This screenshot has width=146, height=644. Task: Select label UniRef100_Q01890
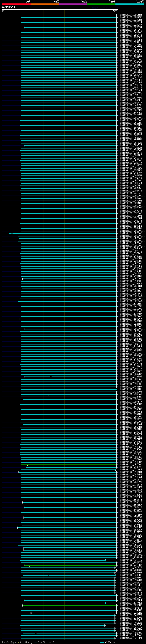click(x=131, y=273)
